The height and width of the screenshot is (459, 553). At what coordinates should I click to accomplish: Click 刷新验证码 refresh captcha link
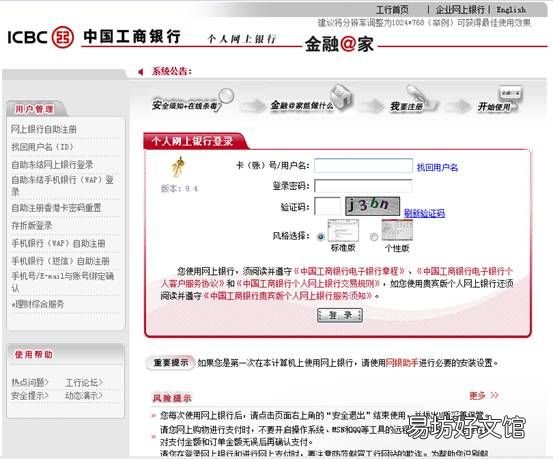(424, 213)
